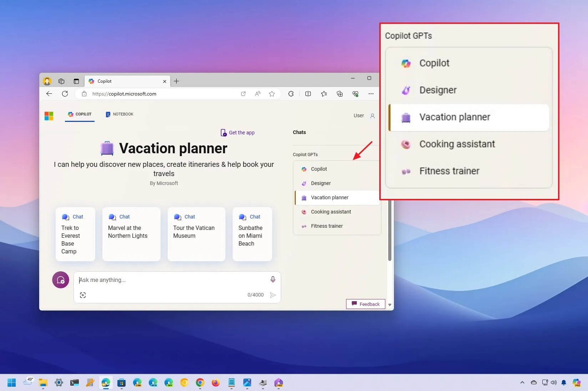Select Marvel at the Northern Lights suggestion
Image resolution: width=588 pixels, height=391 pixels.
tap(131, 234)
